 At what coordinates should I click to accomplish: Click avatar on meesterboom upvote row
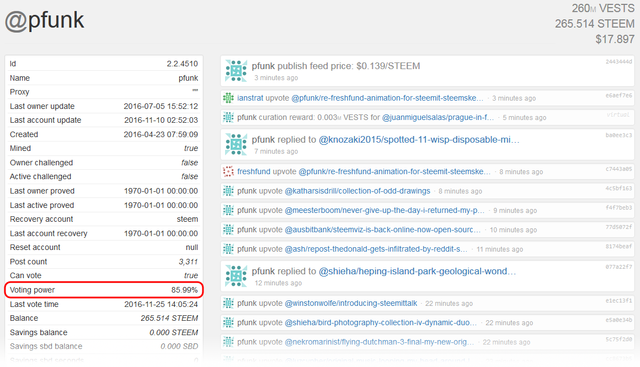click(228, 210)
